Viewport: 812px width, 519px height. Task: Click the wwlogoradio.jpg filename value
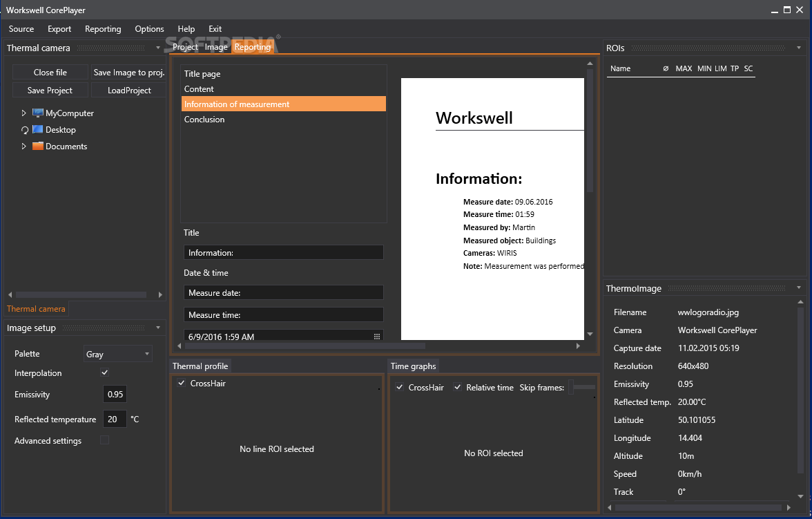pyautogui.click(x=708, y=312)
